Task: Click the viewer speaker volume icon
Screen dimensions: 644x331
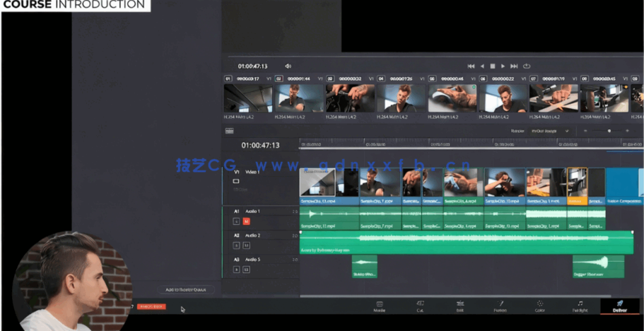Action: 288,66
